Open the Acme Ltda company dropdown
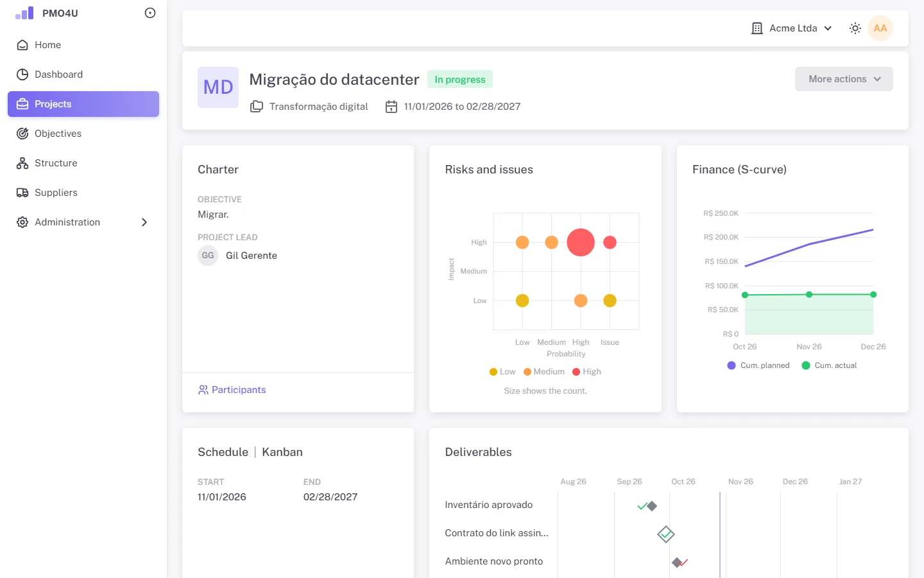The image size is (924, 578). 792,28
